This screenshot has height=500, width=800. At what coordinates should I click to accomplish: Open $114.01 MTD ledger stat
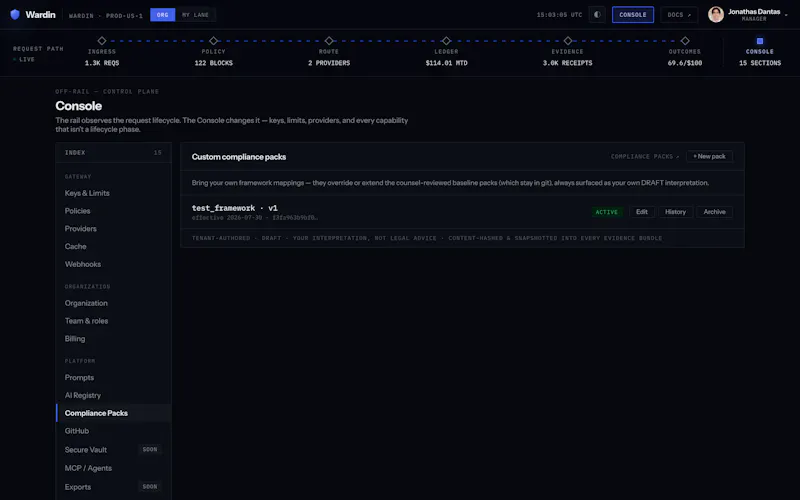click(446, 63)
